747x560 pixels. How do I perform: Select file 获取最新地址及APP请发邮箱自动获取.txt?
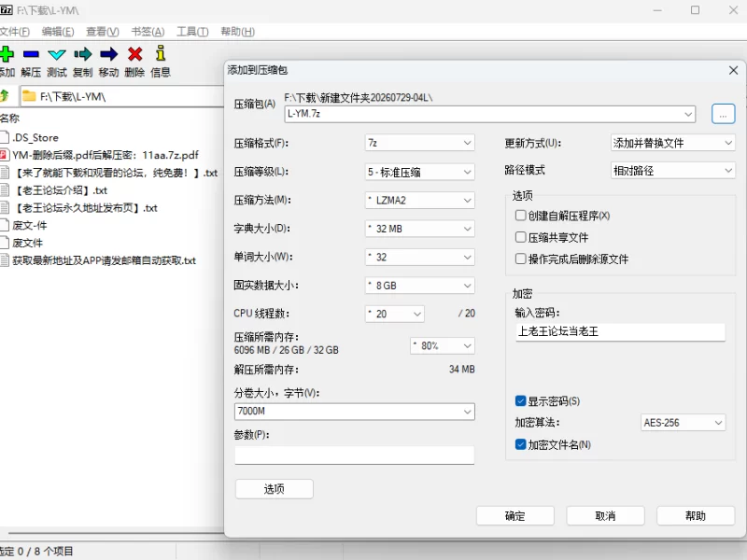click(104, 260)
